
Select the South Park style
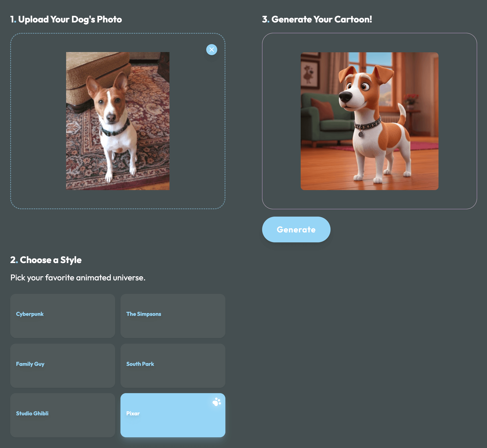pyautogui.click(x=173, y=366)
